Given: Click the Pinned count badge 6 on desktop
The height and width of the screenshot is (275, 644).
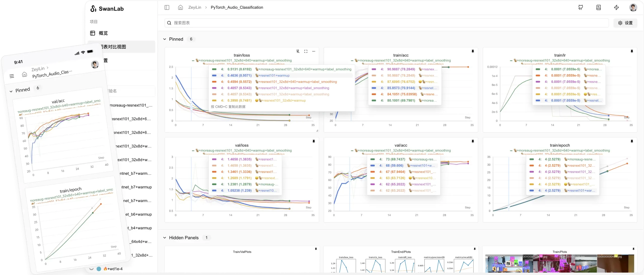Looking at the screenshot, I should click(191, 39).
